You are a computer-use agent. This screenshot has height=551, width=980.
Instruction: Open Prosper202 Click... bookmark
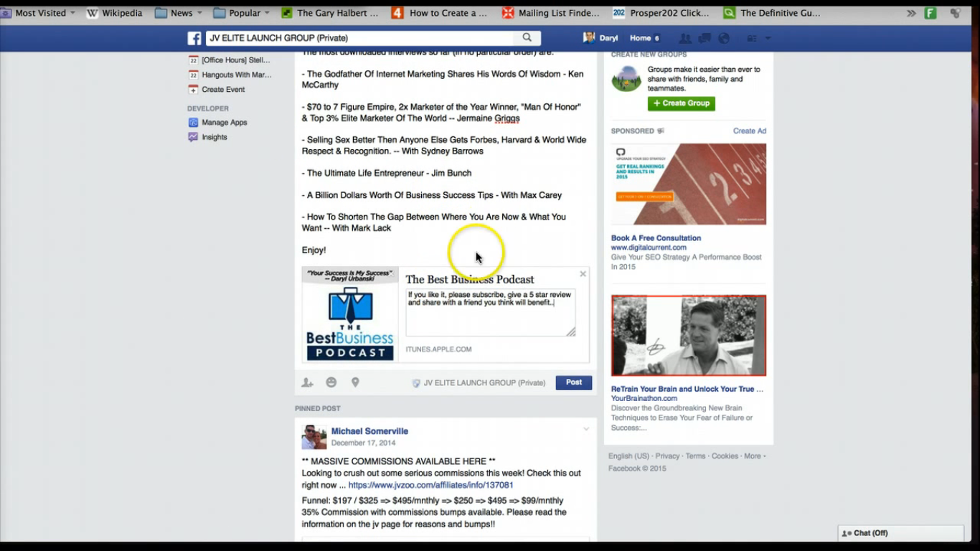[661, 13]
